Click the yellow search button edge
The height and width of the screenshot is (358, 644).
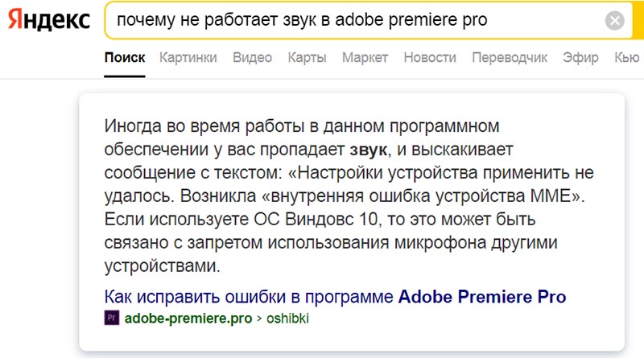tap(638, 20)
